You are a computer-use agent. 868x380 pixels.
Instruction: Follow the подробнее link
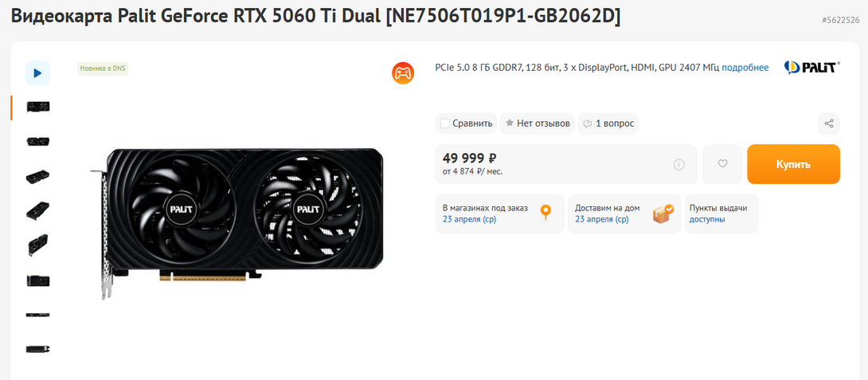pos(745,68)
